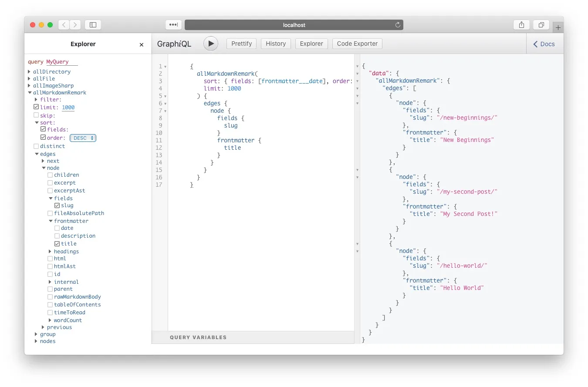This screenshot has height=387, width=588.
Task: Open the Code Exporter panel
Action: click(x=357, y=44)
